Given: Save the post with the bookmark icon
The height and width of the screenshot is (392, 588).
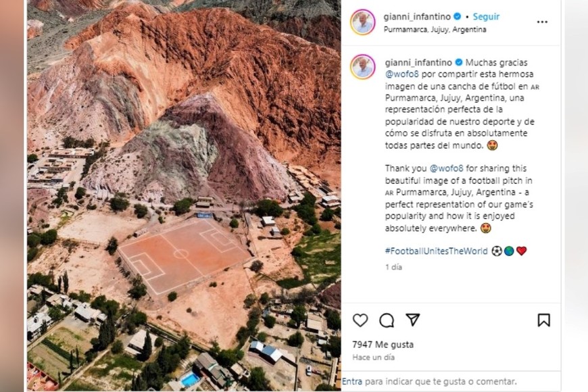Looking at the screenshot, I should click(x=544, y=320).
